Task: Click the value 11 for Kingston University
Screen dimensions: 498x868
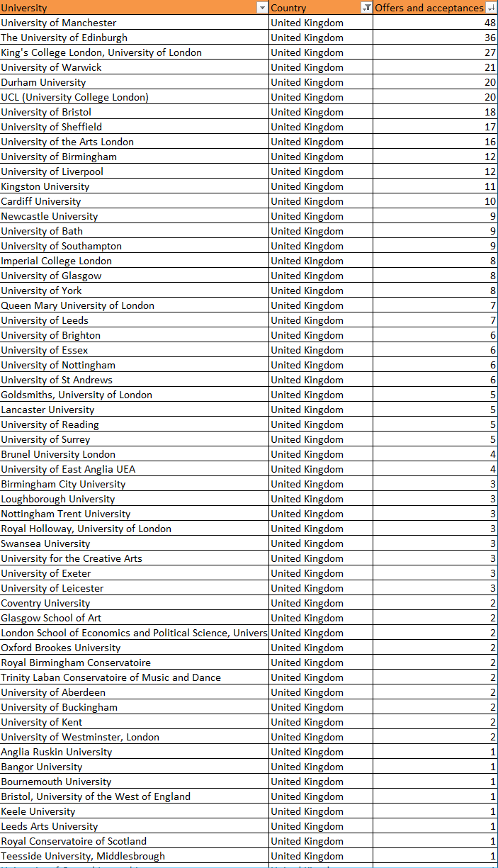Action: point(435,186)
